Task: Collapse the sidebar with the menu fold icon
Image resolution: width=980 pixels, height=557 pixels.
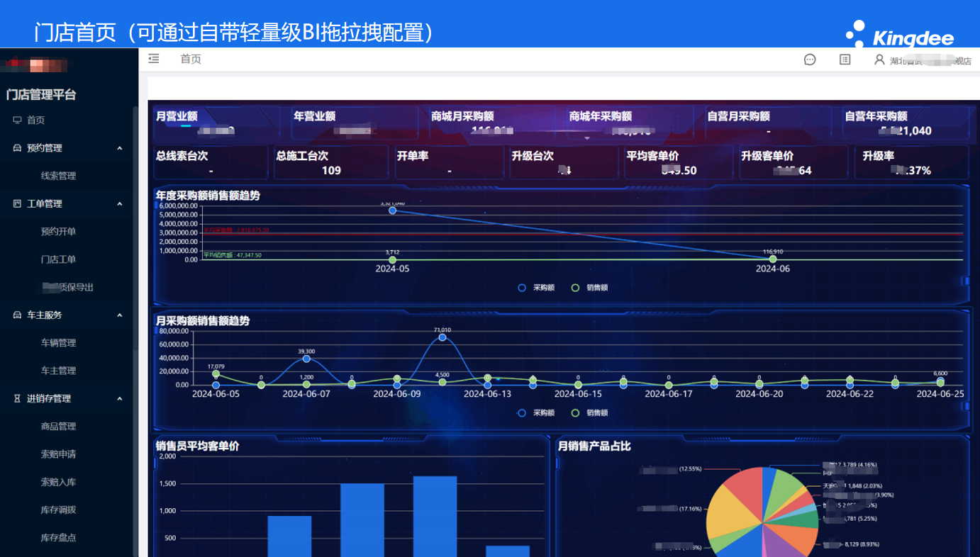Action: [154, 60]
